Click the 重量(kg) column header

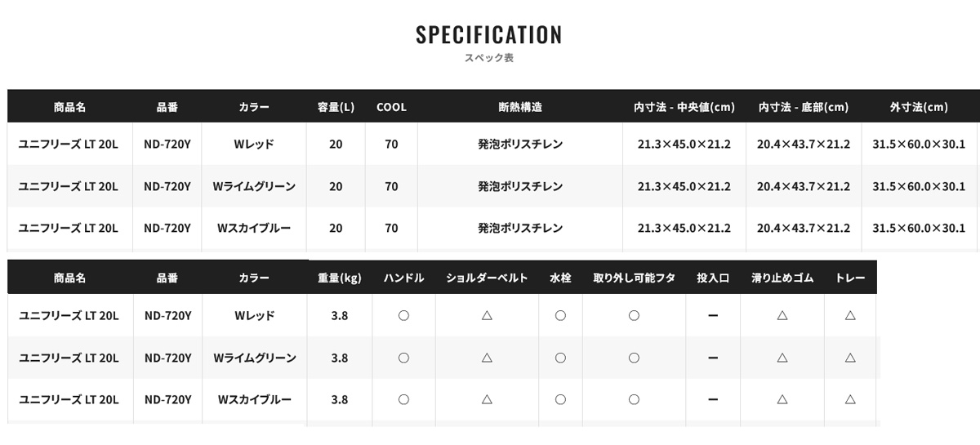click(x=339, y=278)
